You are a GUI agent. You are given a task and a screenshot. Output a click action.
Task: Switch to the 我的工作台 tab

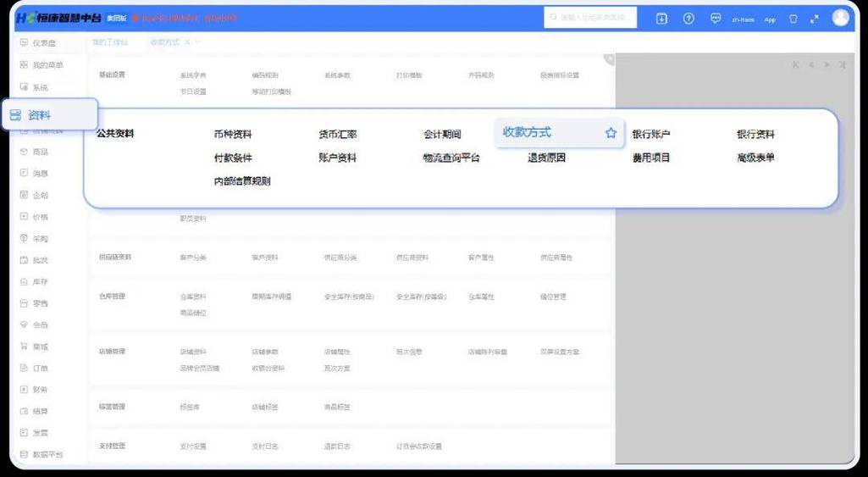109,42
